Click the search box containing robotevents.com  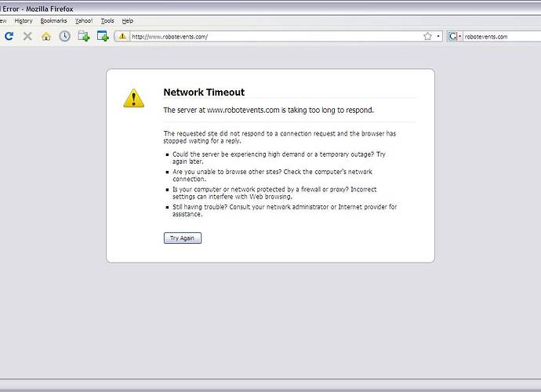point(502,36)
